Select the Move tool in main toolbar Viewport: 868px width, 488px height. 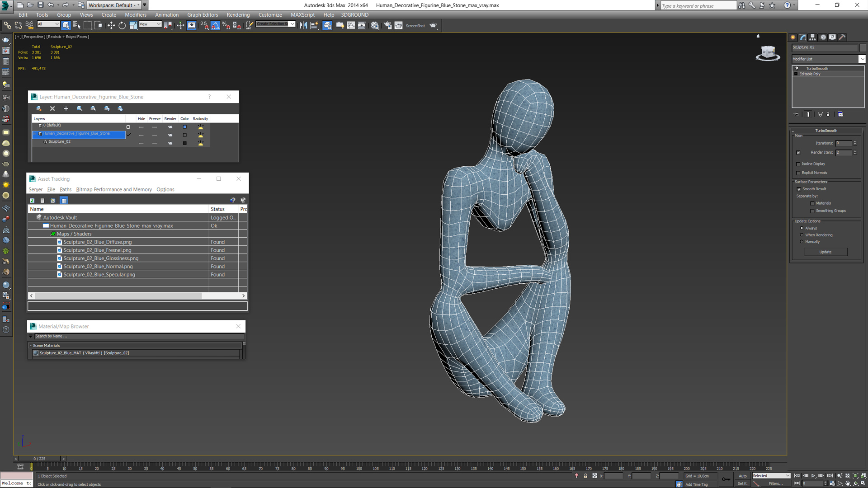tap(111, 26)
